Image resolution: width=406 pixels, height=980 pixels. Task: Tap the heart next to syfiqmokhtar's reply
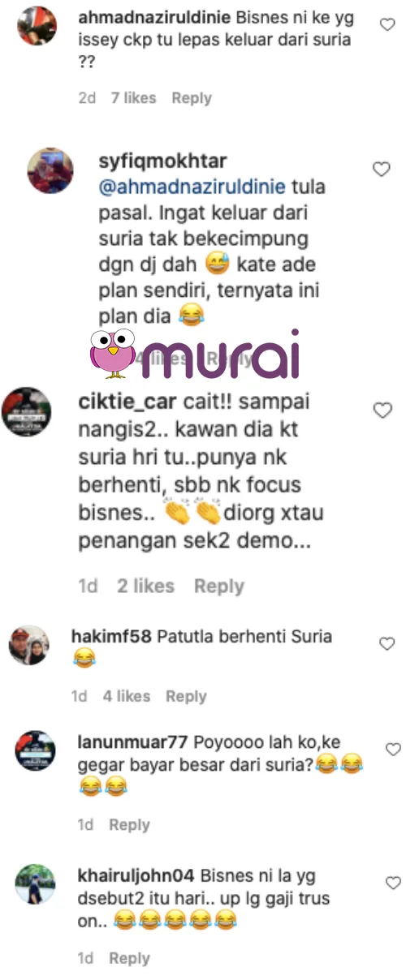coord(381,169)
